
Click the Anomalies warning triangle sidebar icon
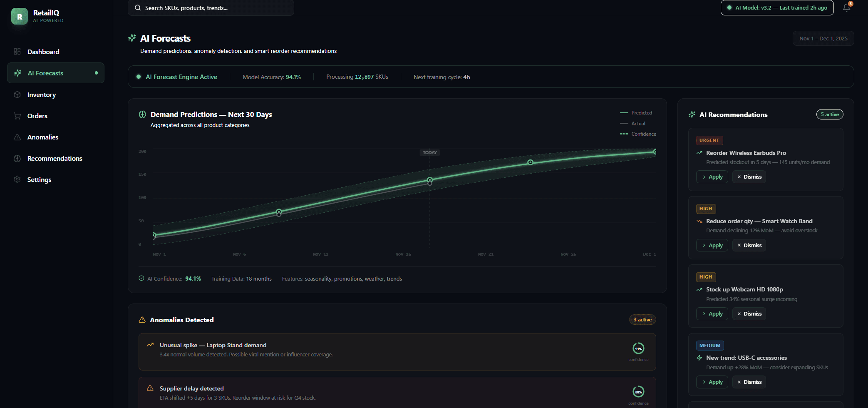(17, 137)
